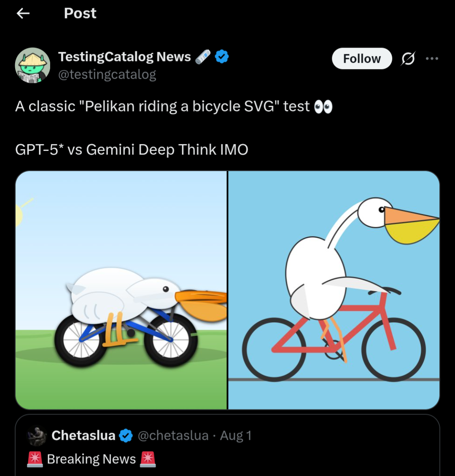Open the GPT-5 pelican on blue bicycle image
The height and width of the screenshot is (476, 455).
click(121, 290)
